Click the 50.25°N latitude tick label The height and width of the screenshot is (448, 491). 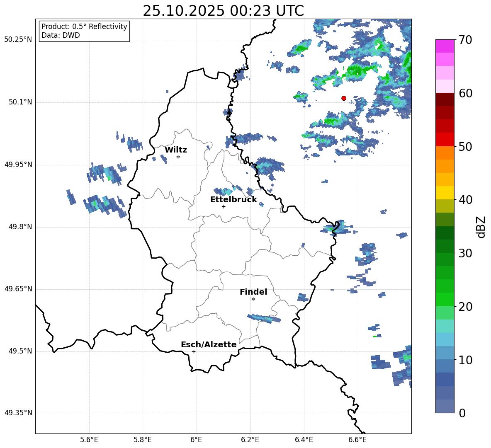pos(18,40)
